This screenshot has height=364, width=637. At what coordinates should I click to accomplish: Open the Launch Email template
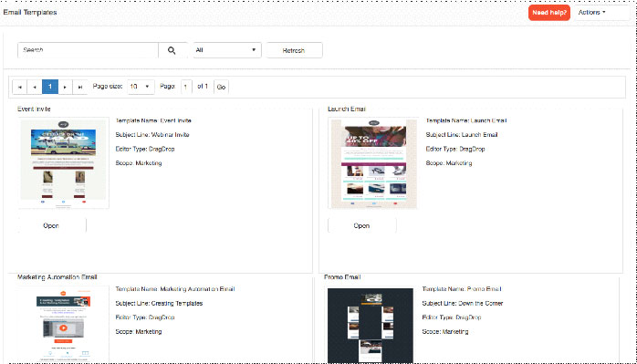click(x=361, y=225)
